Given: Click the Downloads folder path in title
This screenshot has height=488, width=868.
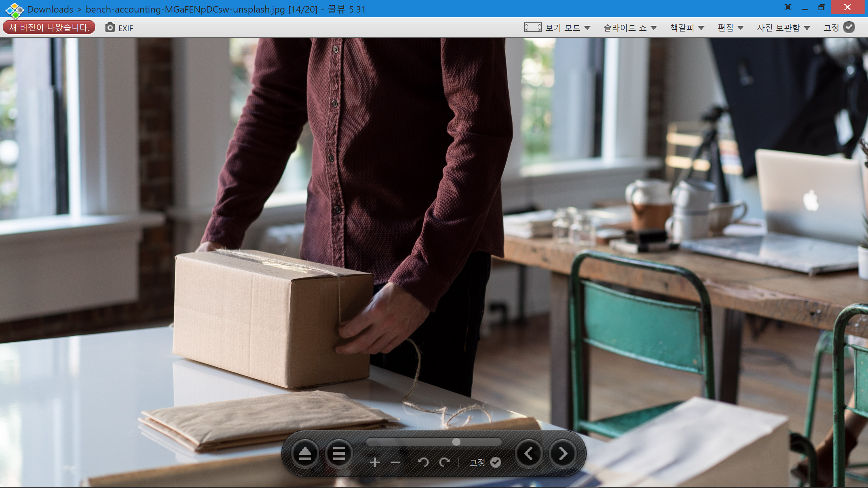Looking at the screenshot, I should [x=50, y=9].
